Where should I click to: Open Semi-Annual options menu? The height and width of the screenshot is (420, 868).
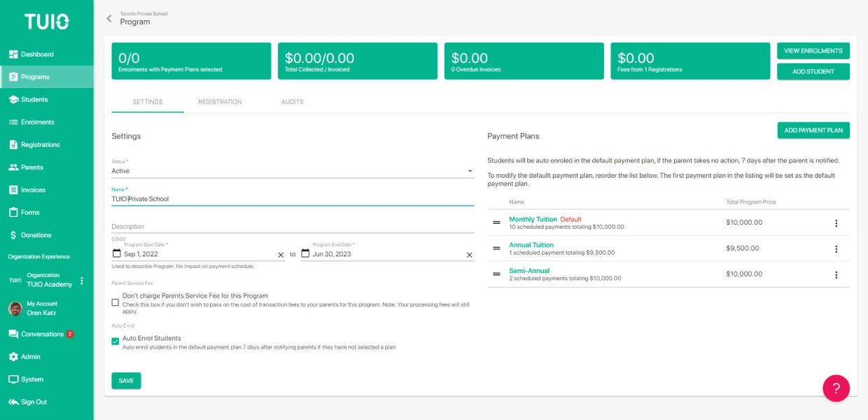(836, 275)
